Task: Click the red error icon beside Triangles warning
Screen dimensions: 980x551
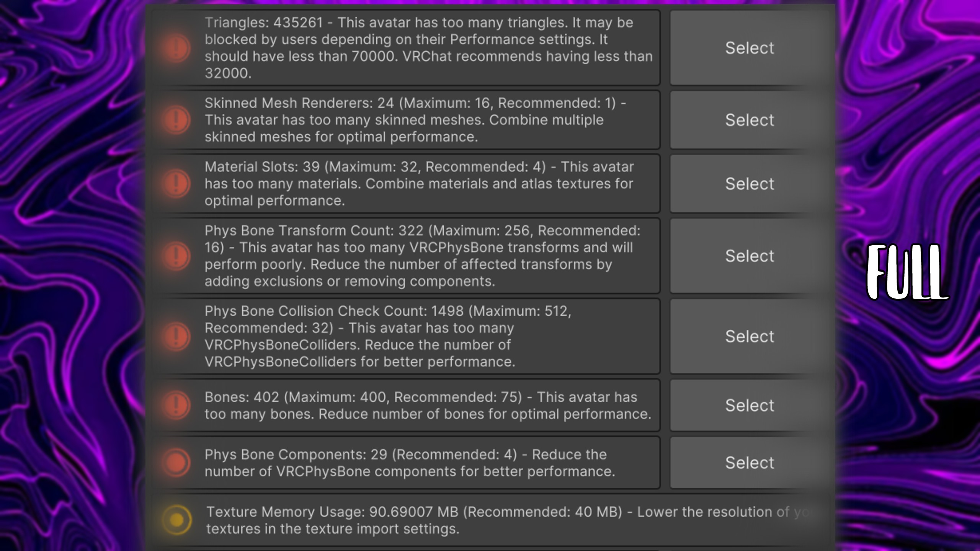Action: coord(176,48)
